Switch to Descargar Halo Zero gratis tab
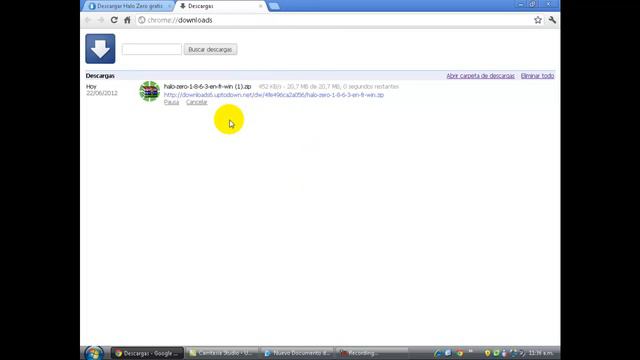Image resolution: width=640 pixels, height=360 pixels. click(129, 6)
